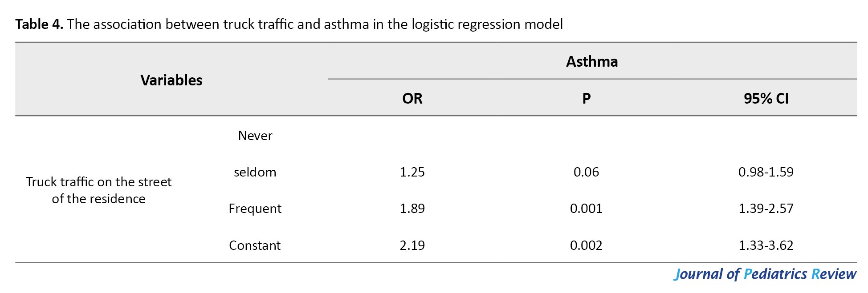Select the confidence interval 1.33-3.62
The height and width of the screenshot is (293, 868).
[766, 245]
